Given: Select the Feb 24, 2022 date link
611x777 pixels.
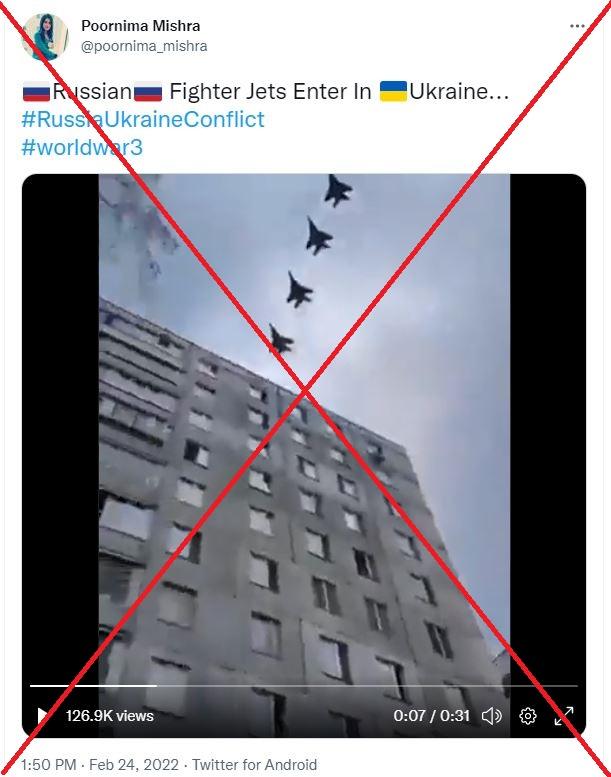Looking at the screenshot, I should [134, 764].
